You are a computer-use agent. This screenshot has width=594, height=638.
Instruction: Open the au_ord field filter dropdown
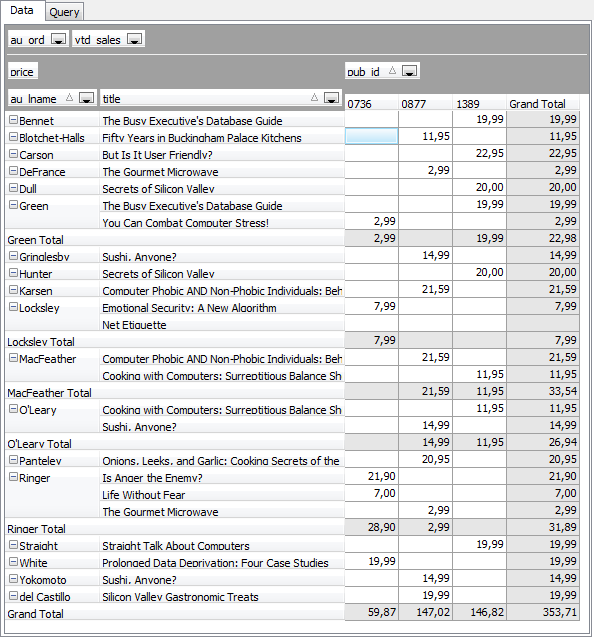59,39
